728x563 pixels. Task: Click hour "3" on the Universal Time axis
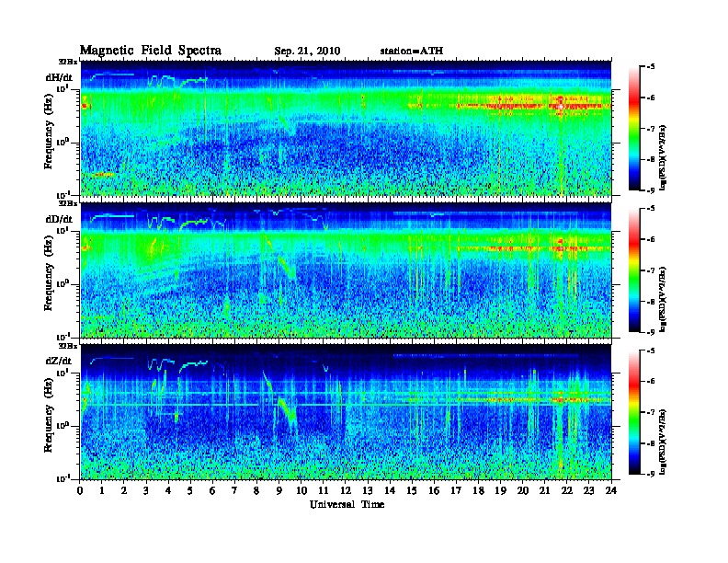[146, 491]
